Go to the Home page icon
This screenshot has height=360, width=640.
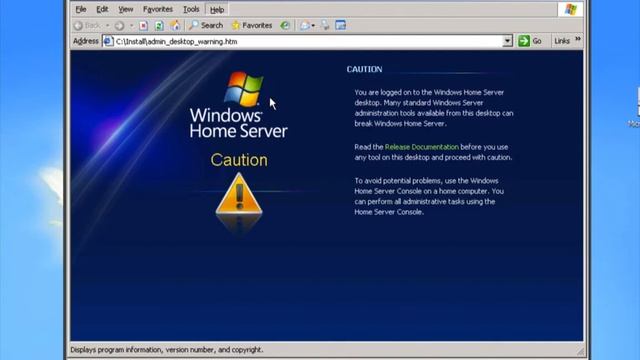click(x=175, y=25)
